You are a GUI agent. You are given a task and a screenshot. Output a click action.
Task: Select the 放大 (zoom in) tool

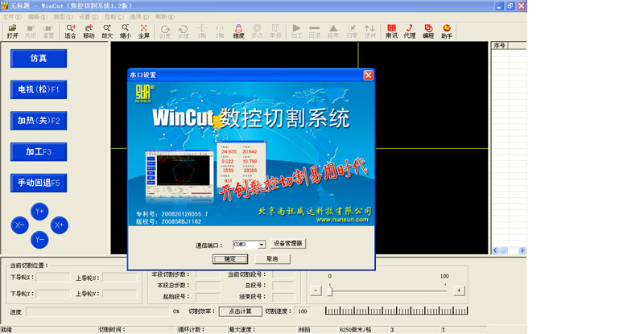click(107, 31)
